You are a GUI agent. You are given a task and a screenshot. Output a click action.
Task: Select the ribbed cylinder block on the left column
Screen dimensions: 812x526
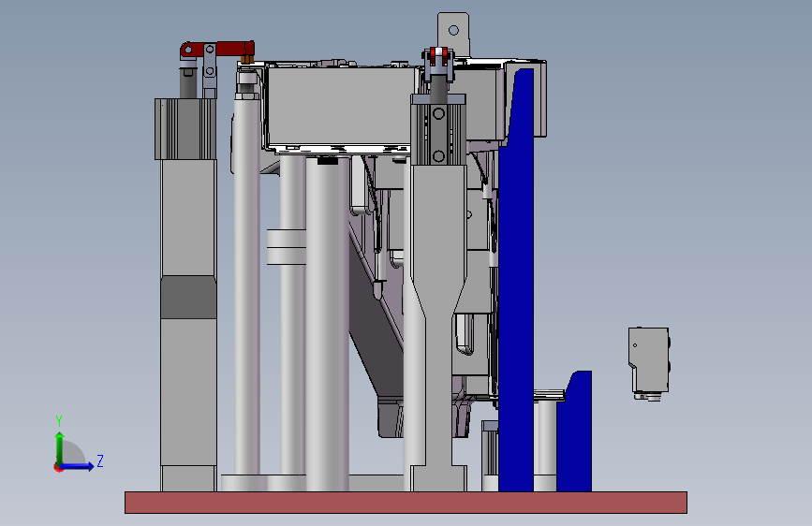pos(185,129)
